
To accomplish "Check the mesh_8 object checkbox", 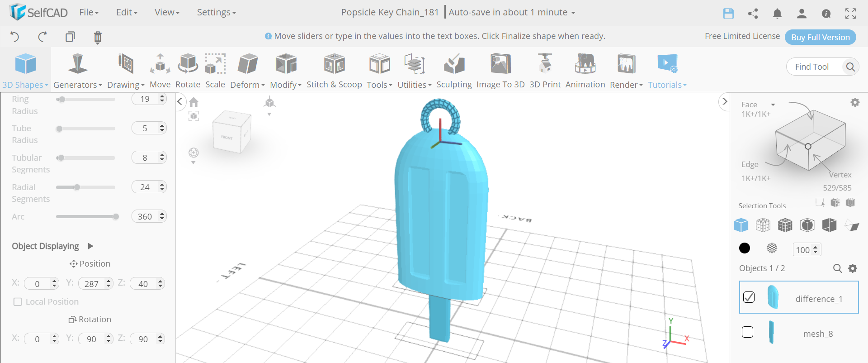I will [x=748, y=332].
